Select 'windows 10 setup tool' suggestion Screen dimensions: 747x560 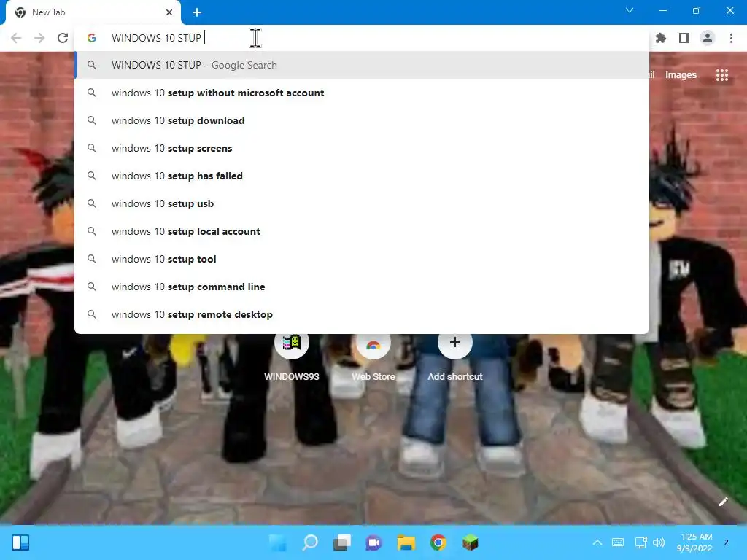(362, 259)
